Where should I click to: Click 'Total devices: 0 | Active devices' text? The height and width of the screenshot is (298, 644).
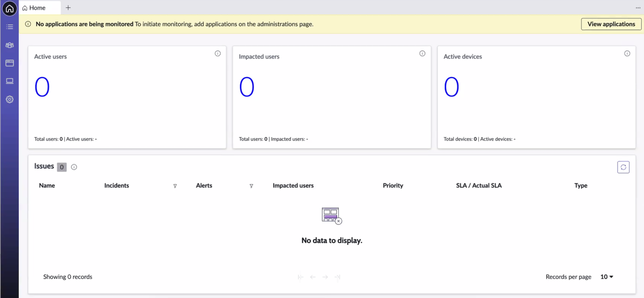pyautogui.click(x=479, y=139)
